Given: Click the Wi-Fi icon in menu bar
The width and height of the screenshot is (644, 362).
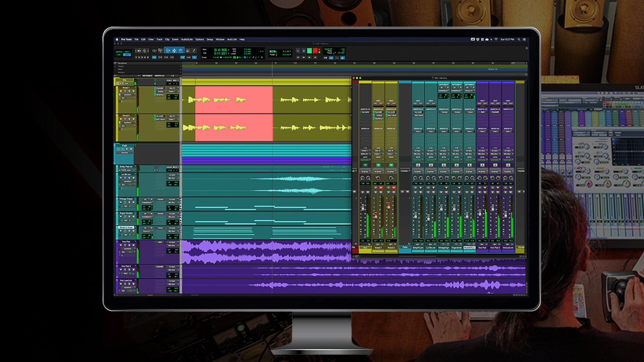Looking at the screenshot, I should pyautogui.click(x=496, y=39).
